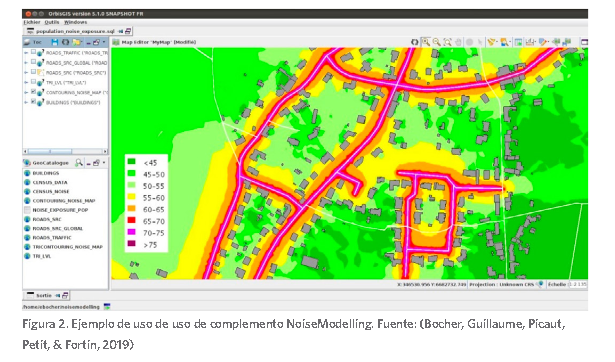Click the Toc panel lock/float icon
This screenshot has width=615, height=362.
click(x=96, y=42)
